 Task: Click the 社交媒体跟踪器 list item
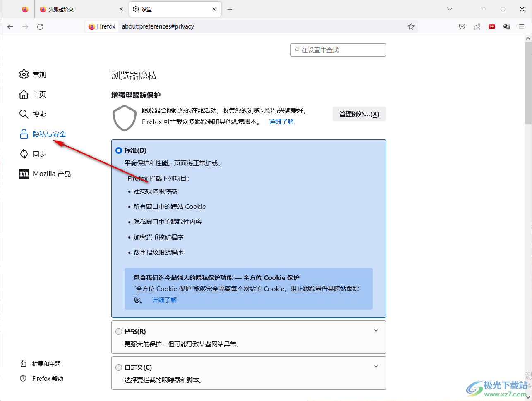[155, 191]
